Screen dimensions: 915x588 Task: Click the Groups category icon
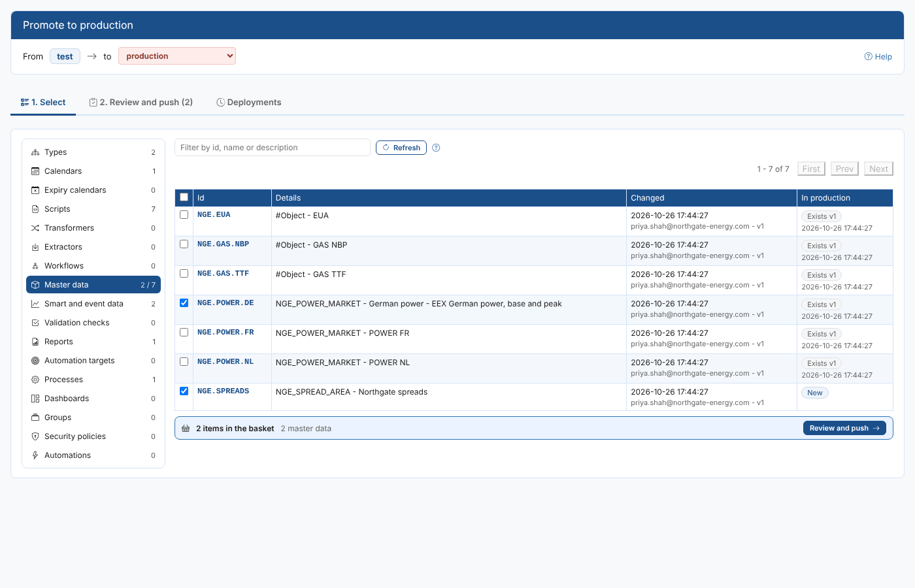pos(35,417)
